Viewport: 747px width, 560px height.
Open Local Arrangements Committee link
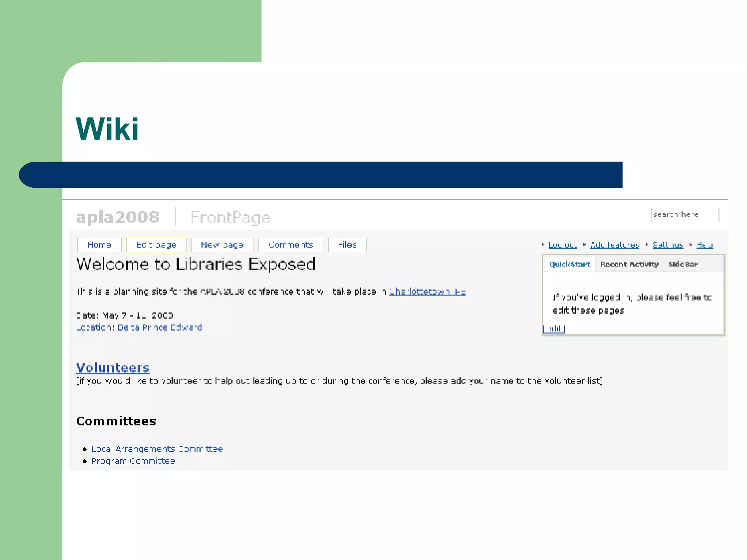157,449
